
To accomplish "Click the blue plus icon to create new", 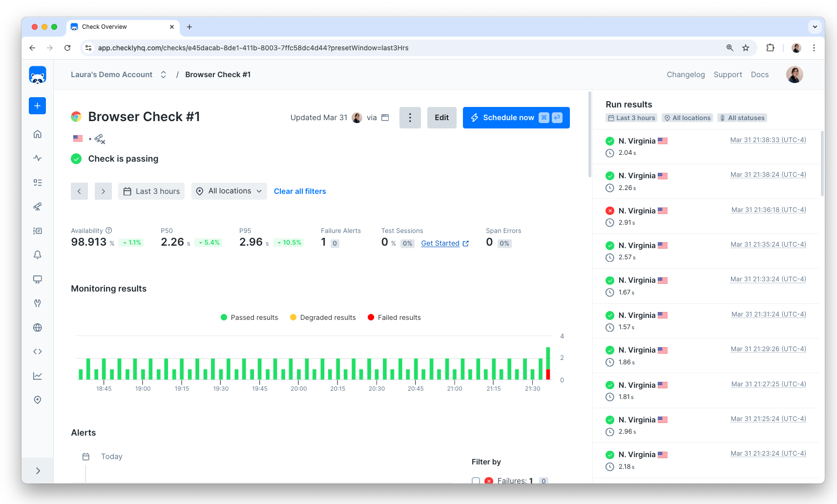I will [x=37, y=105].
